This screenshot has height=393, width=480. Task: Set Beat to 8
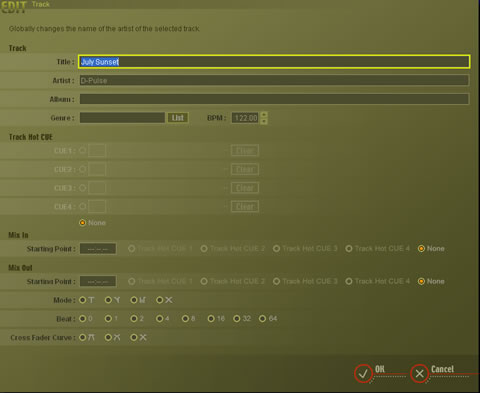click(185, 319)
